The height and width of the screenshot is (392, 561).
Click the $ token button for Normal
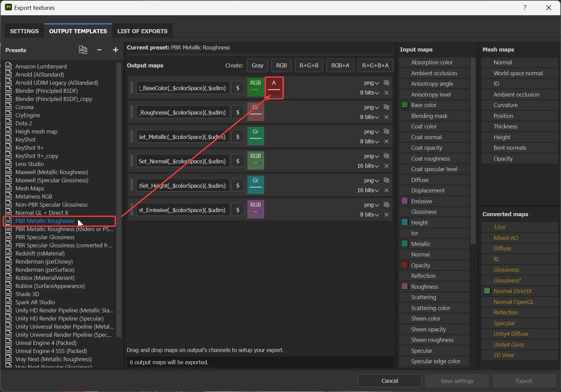point(238,161)
